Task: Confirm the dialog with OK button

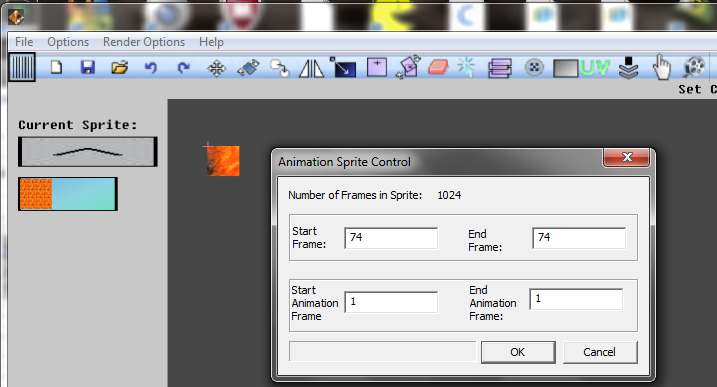Action: click(x=518, y=352)
